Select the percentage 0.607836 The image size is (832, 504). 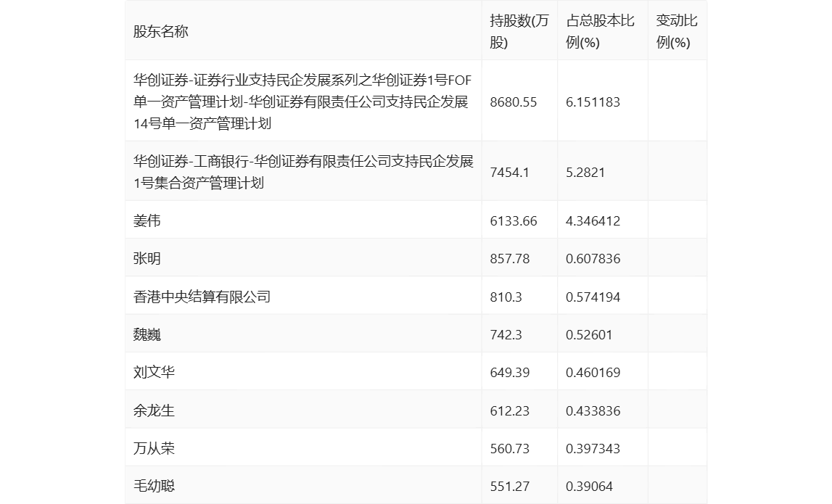coord(593,259)
